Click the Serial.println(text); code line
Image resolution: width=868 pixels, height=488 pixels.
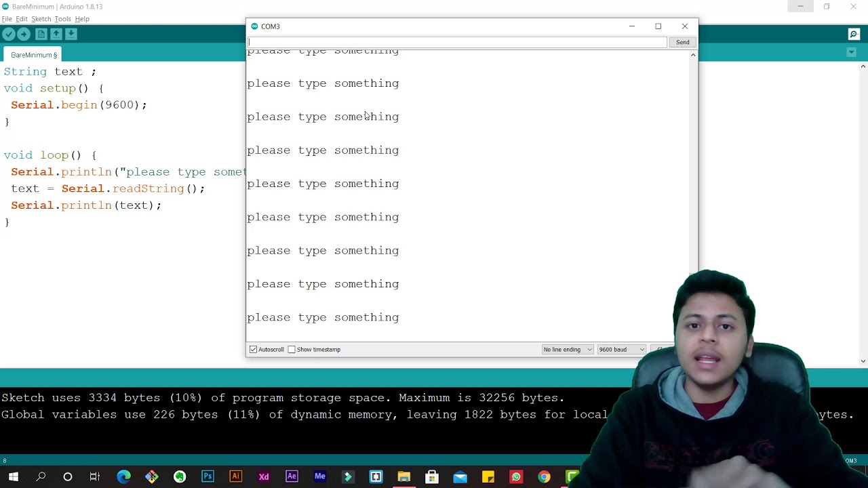click(x=86, y=205)
